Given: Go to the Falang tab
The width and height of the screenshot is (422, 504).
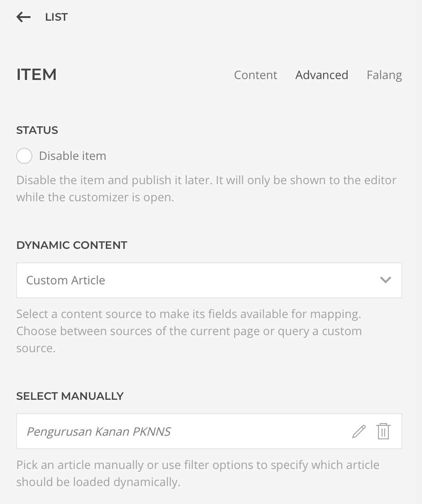Looking at the screenshot, I should pyautogui.click(x=384, y=75).
